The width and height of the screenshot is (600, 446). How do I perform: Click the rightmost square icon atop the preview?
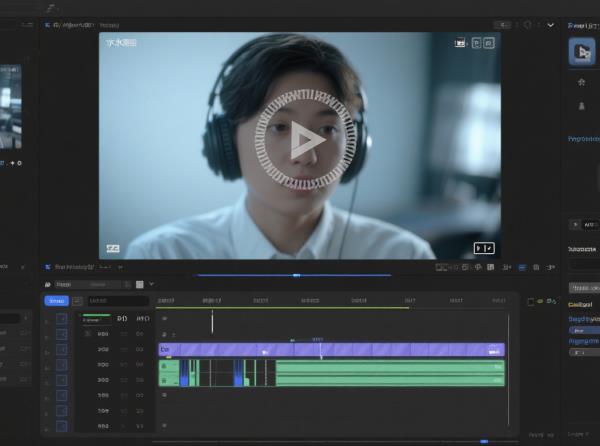point(490,43)
